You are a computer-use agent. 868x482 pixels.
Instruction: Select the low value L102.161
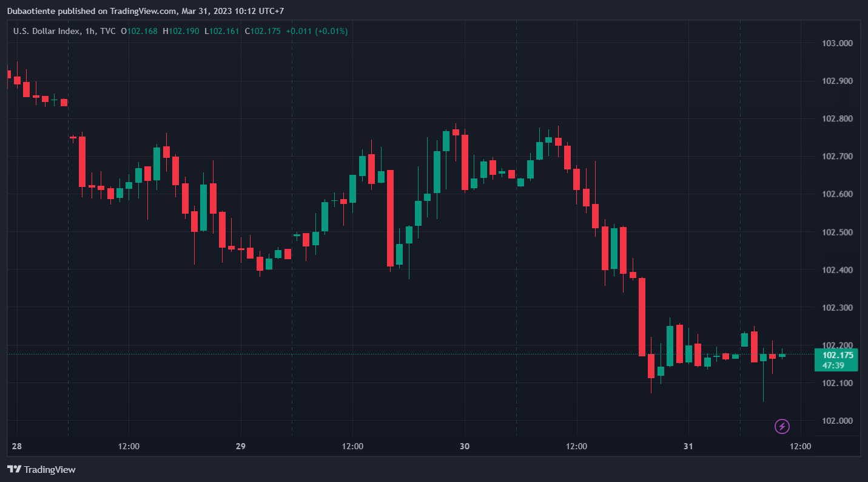[221, 31]
